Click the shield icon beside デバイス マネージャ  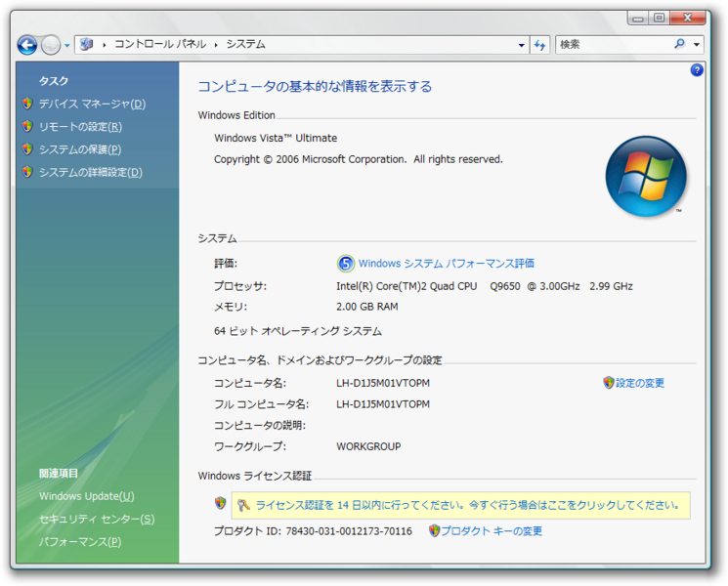pyautogui.click(x=27, y=104)
